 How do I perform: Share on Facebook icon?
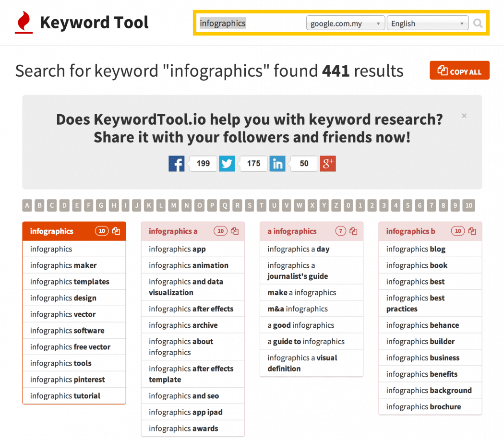click(x=177, y=164)
